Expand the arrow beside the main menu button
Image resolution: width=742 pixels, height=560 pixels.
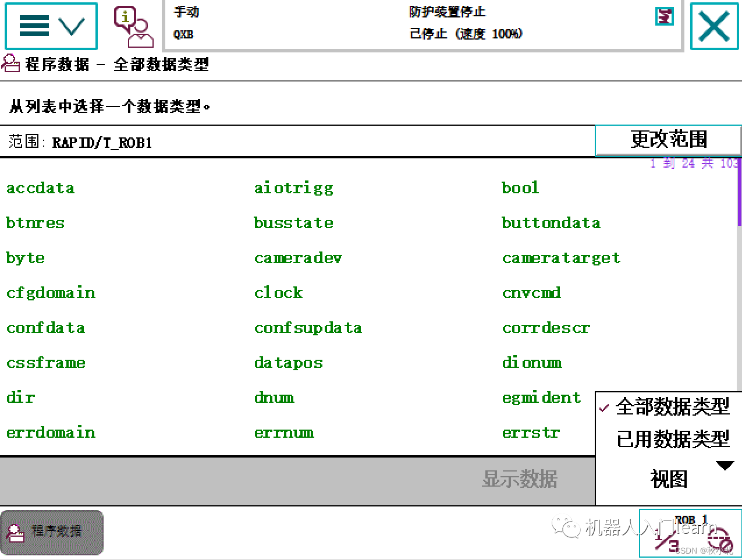72,26
